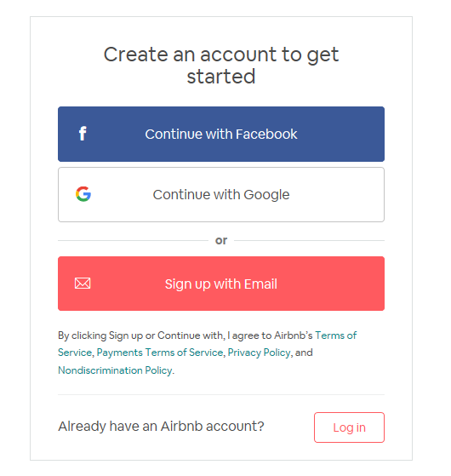Choose Continue with Facebook
This screenshot has height=476, width=451.
(221, 134)
